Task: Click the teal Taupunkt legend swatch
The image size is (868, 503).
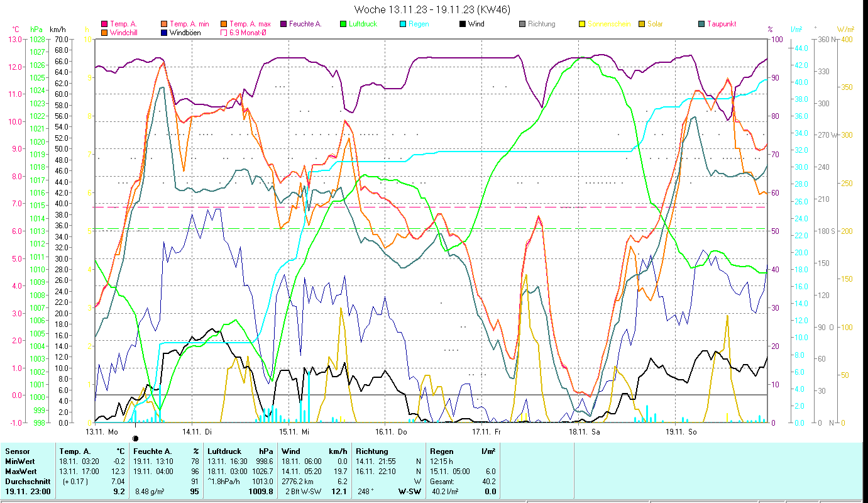Action: (701, 25)
